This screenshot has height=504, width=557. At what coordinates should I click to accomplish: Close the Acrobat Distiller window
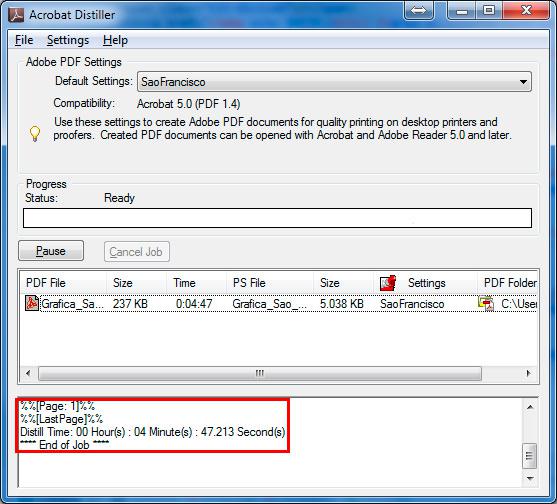pos(526,11)
